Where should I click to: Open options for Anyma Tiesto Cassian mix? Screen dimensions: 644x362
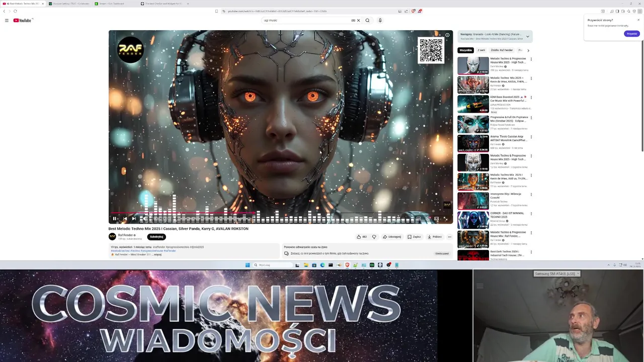pyautogui.click(x=531, y=137)
